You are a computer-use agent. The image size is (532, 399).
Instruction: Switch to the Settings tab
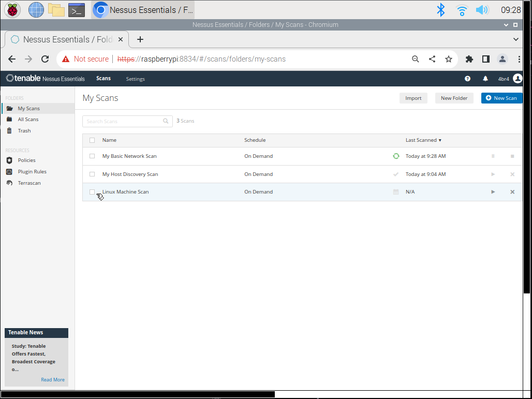tap(135, 79)
